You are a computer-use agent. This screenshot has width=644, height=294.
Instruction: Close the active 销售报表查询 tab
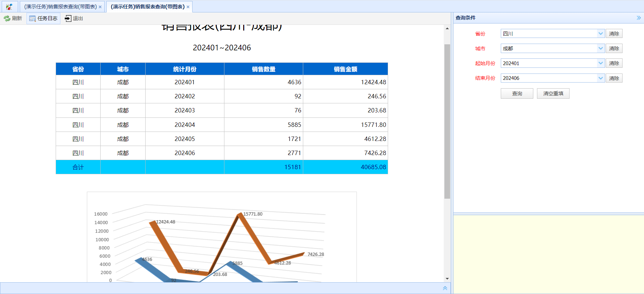click(x=188, y=7)
